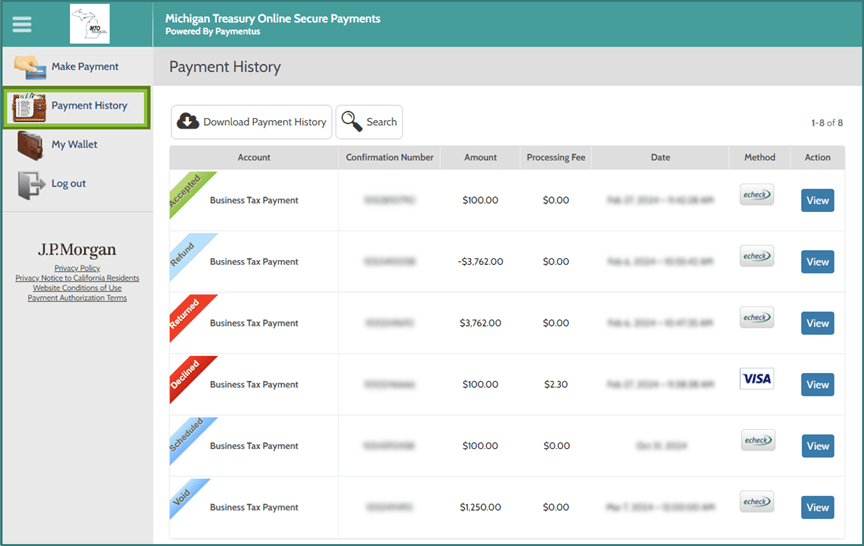864x546 pixels.
Task: Click the red Returned ribbon
Action: point(186,313)
